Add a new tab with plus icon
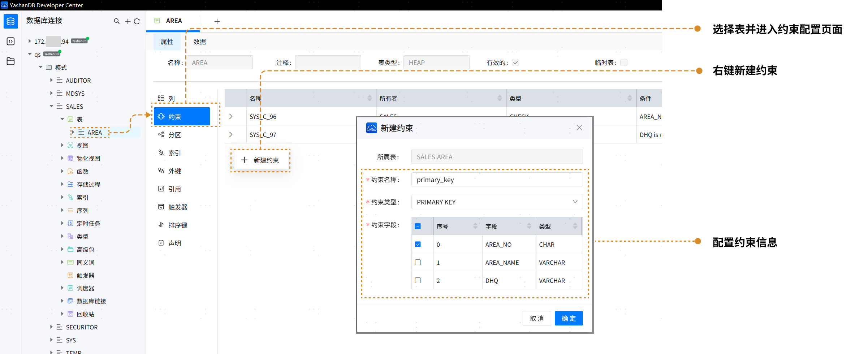Screen dimensions: 868x354 [x=217, y=21]
